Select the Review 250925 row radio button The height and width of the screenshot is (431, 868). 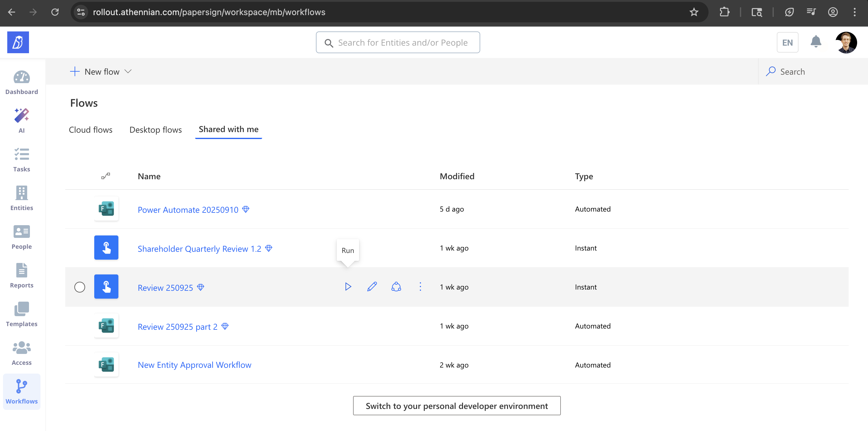(x=79, y=287)
